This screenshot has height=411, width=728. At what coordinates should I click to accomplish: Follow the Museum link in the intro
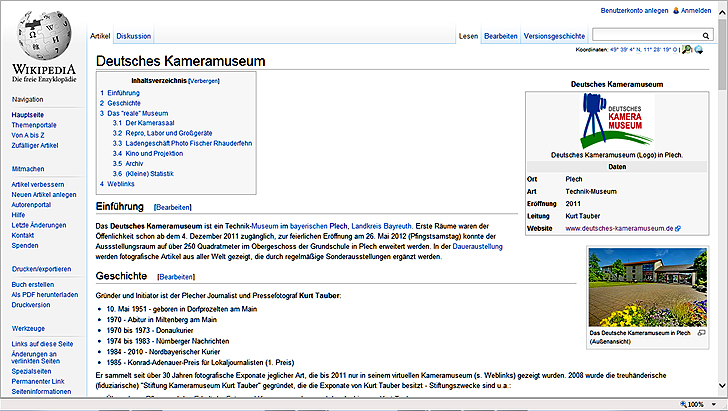pos(265,226)
